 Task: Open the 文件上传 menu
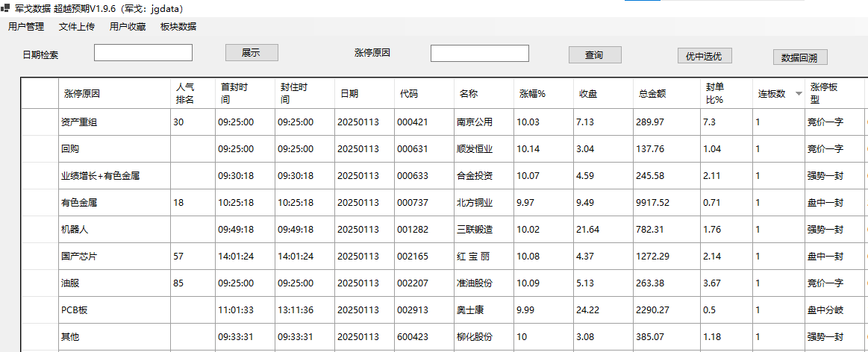pos(77,27)
